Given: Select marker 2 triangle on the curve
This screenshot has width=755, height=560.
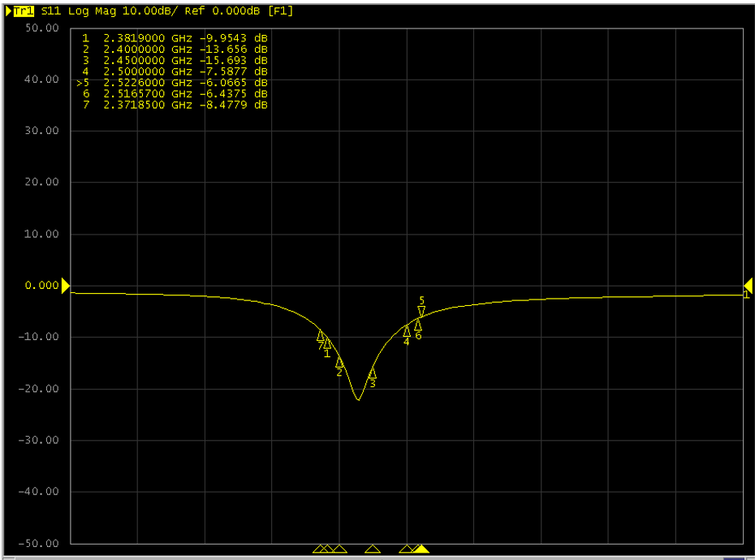Looking at the screenshot, I should click(339, 362).
